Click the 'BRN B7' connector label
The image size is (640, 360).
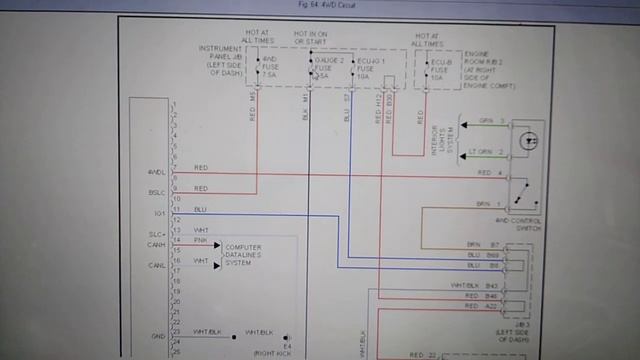click(x=483, y=245)
